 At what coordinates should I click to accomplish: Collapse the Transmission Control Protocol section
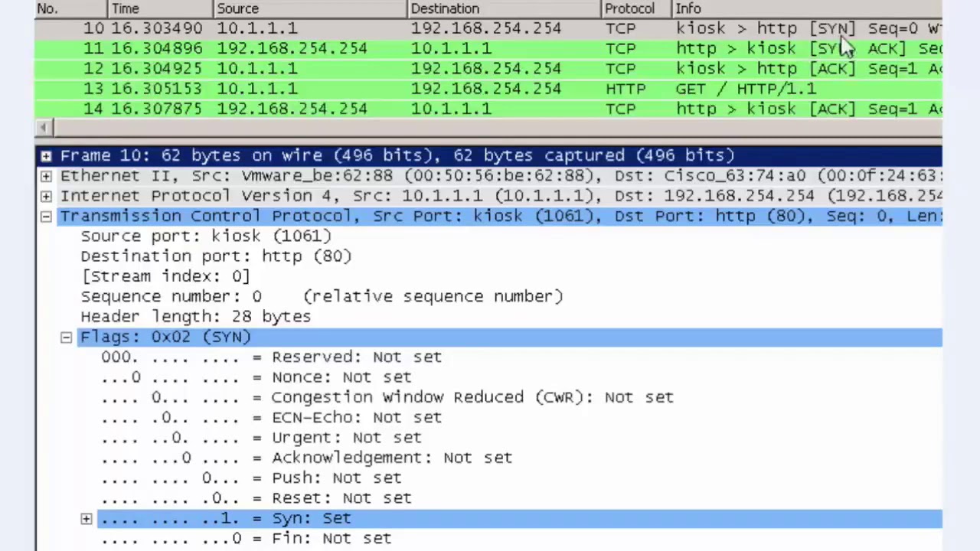click(x=45, y=215)
